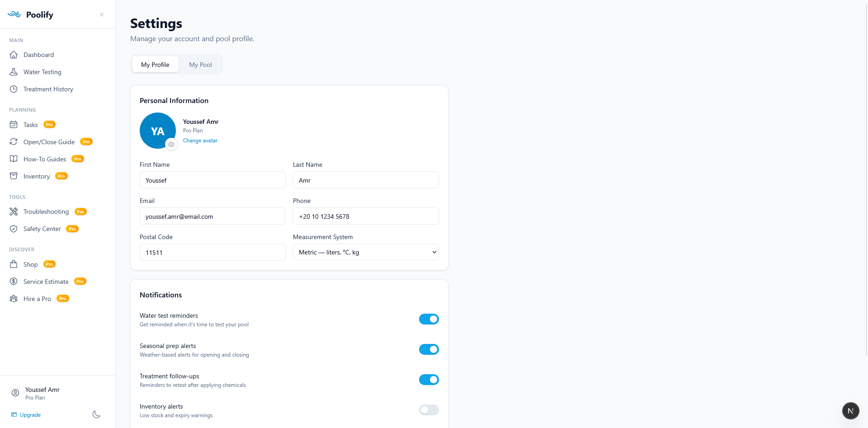Open the Tasks menu item

[x=58, y=125]
